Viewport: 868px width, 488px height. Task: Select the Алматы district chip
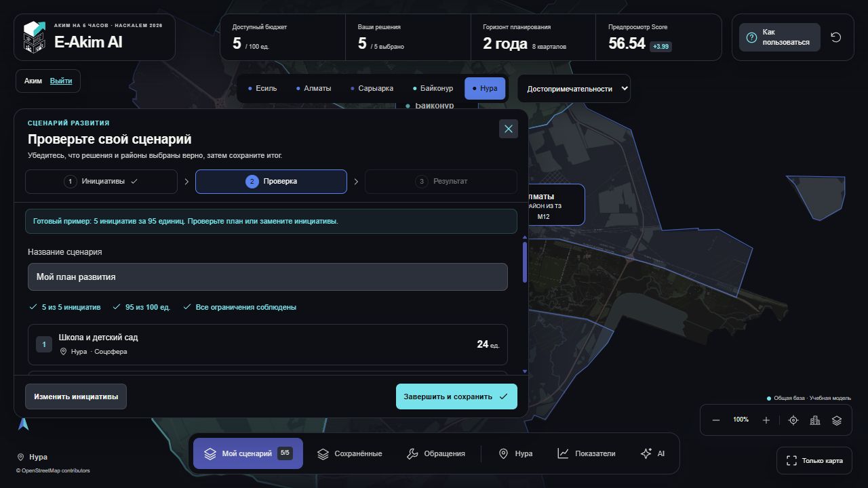pyautogui.click(x=314, y=88)
